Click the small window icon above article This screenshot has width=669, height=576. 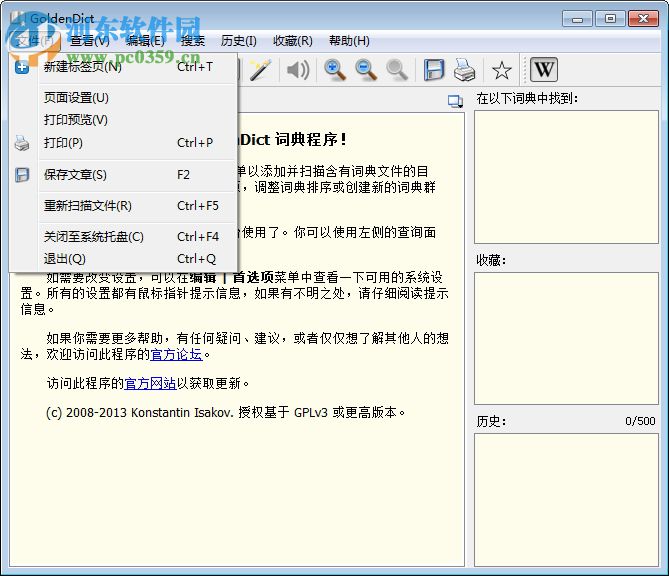click(x=455, y=101)
